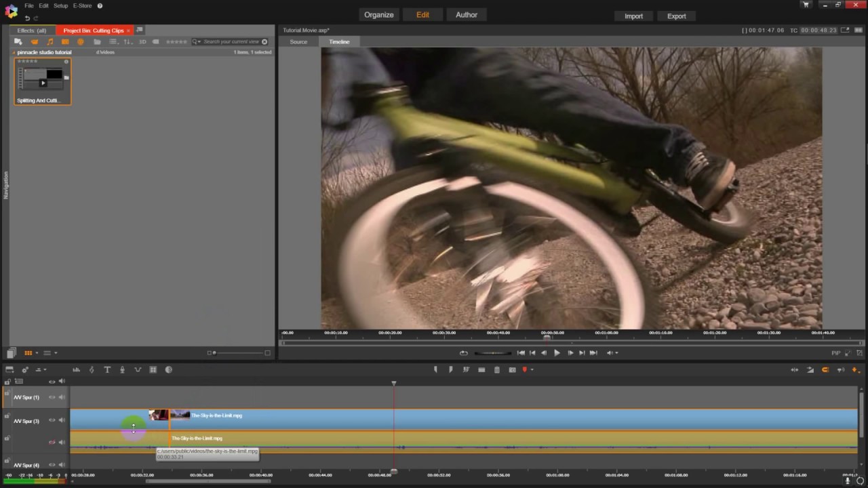Show projects with the orange round filter
868x488 pixels.
point(80,42)
